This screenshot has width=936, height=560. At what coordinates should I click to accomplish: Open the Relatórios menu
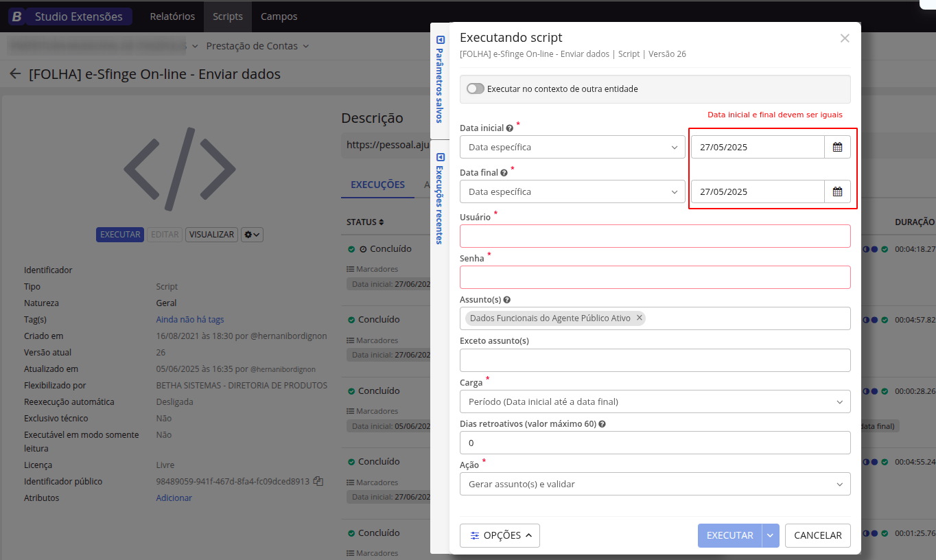pos(172,16)
